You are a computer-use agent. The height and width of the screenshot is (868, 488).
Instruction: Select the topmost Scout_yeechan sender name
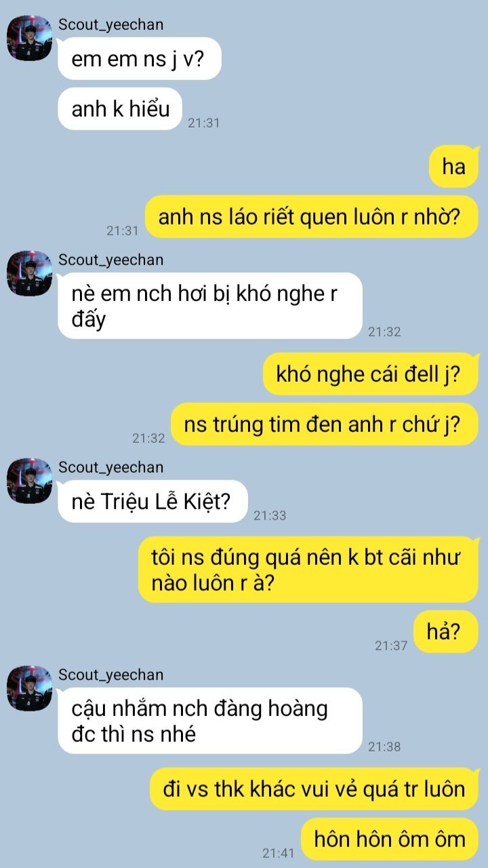point(110,25)
